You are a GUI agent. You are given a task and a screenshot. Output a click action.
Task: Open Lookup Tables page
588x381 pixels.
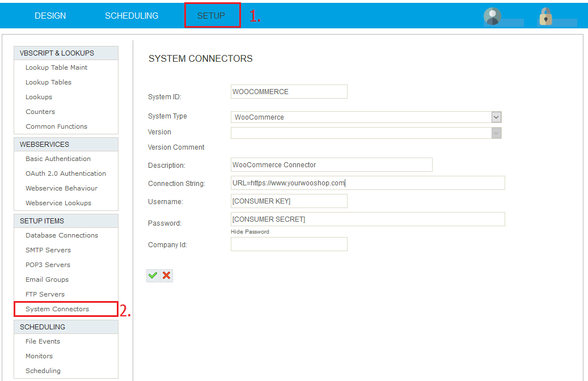tap(48, 82)
